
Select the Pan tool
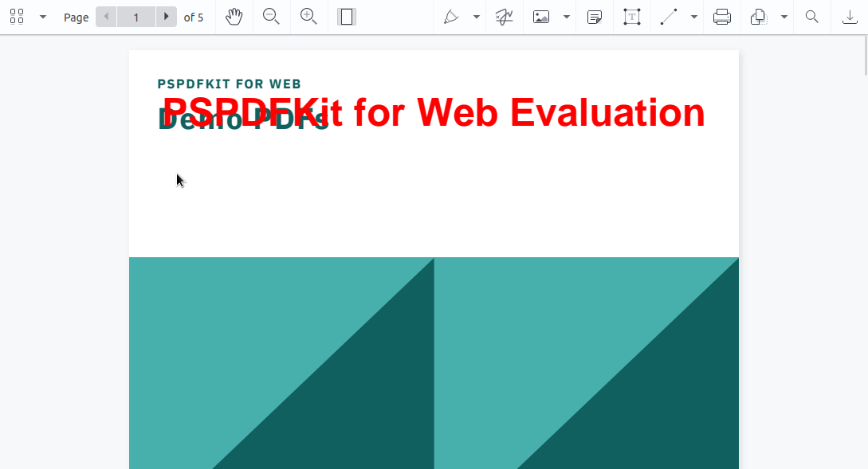[x=234, y=17]
